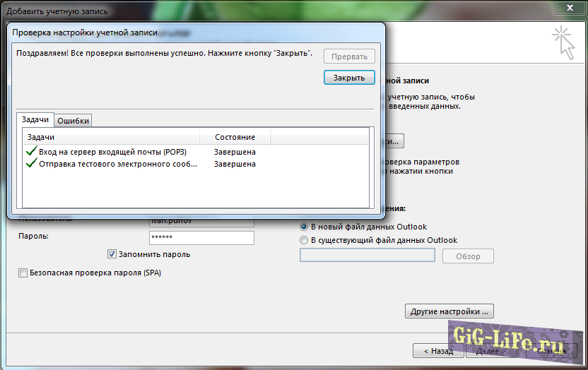Click the Пароль input field
This screenshot has width=588, height=370.
pyautogui.click(x=201, y=238)
